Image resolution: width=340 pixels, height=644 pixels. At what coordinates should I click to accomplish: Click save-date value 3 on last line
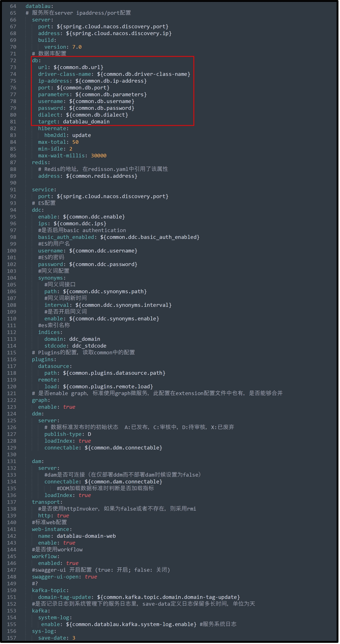74,638
